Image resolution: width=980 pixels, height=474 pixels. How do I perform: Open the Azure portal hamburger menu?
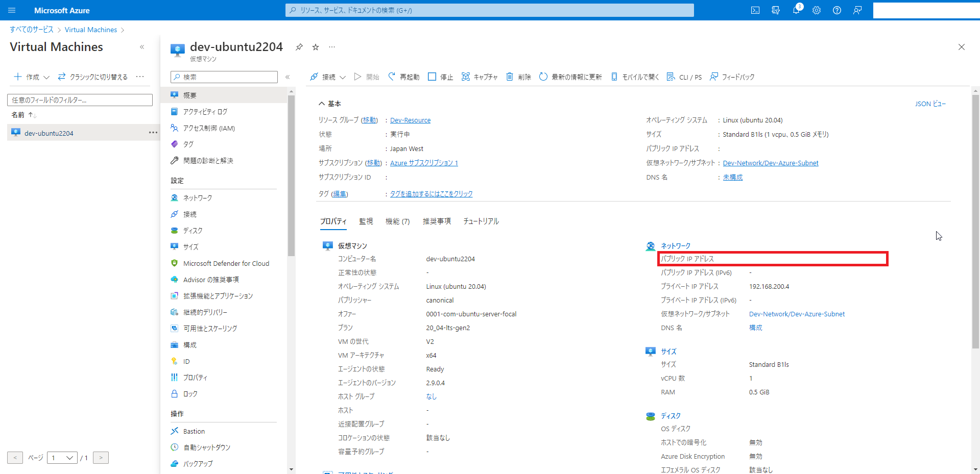12,10
